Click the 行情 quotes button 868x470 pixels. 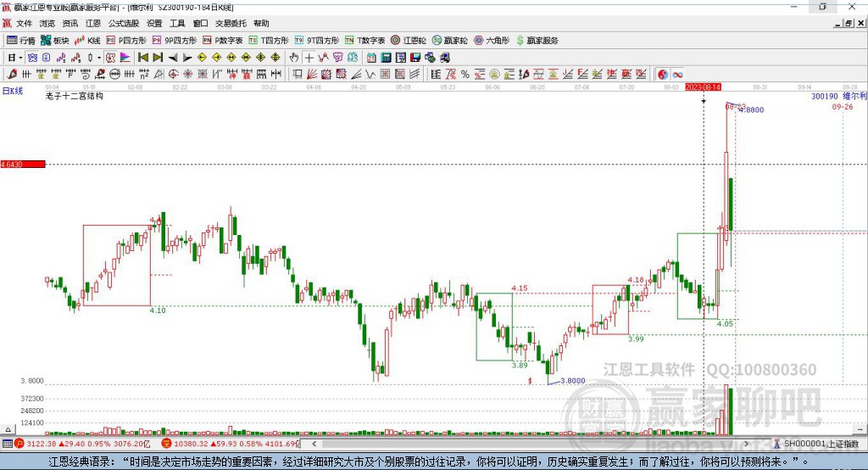[x=21, y=41]
